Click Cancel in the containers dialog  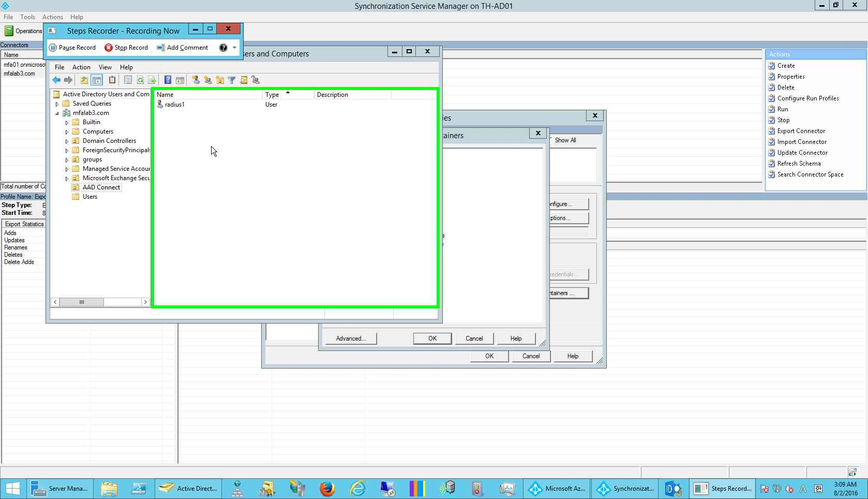(x=474, y=339)
